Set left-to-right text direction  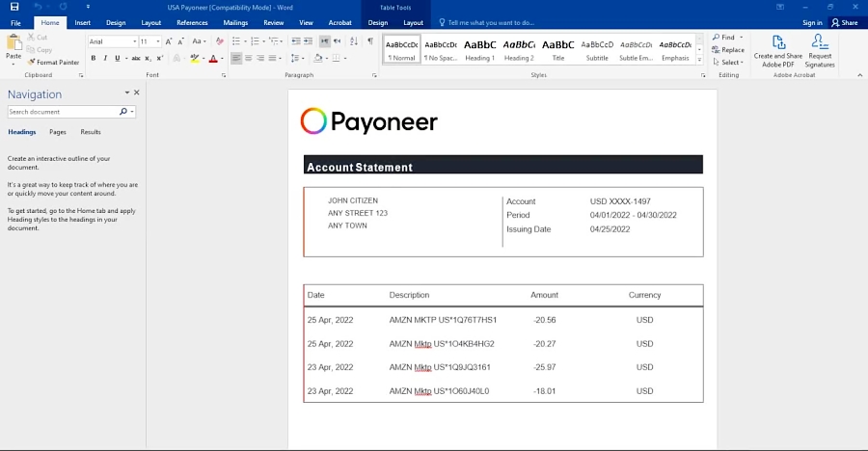coord(324,41)
